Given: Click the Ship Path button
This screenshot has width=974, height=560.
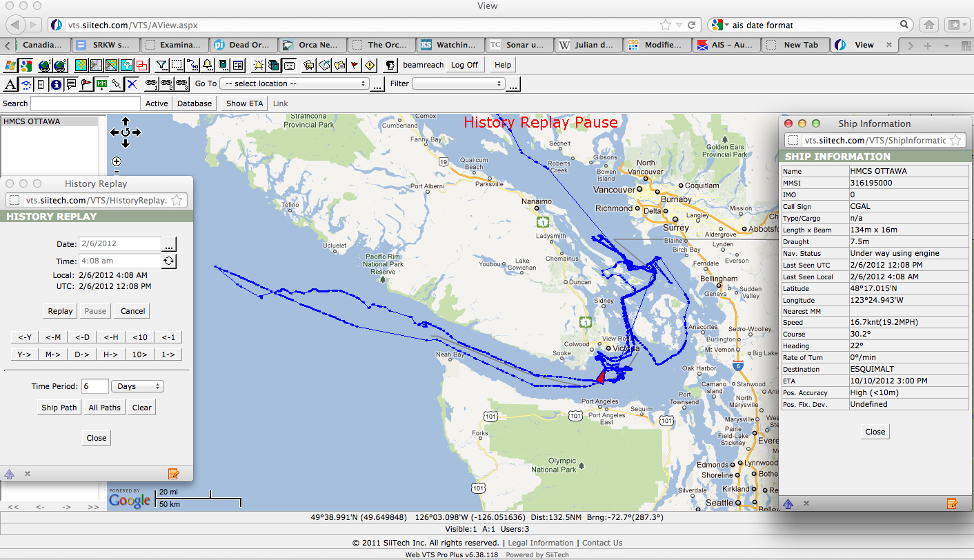Looking at the screenshot, I should (x=59, y=408).
